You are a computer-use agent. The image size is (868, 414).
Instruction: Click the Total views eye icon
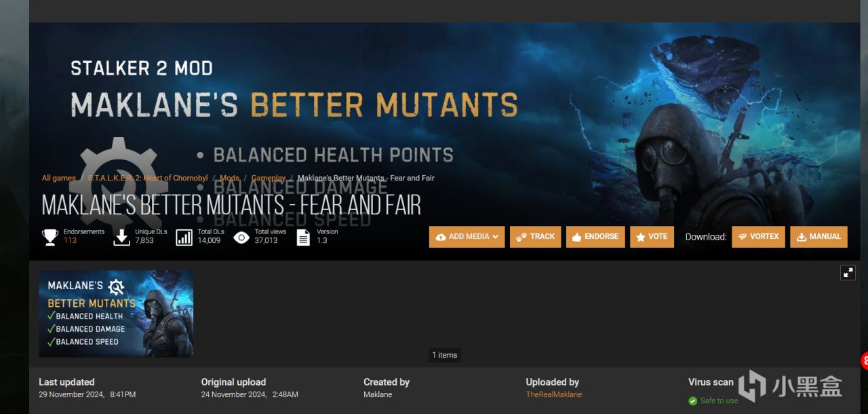[x=241, y=237]
